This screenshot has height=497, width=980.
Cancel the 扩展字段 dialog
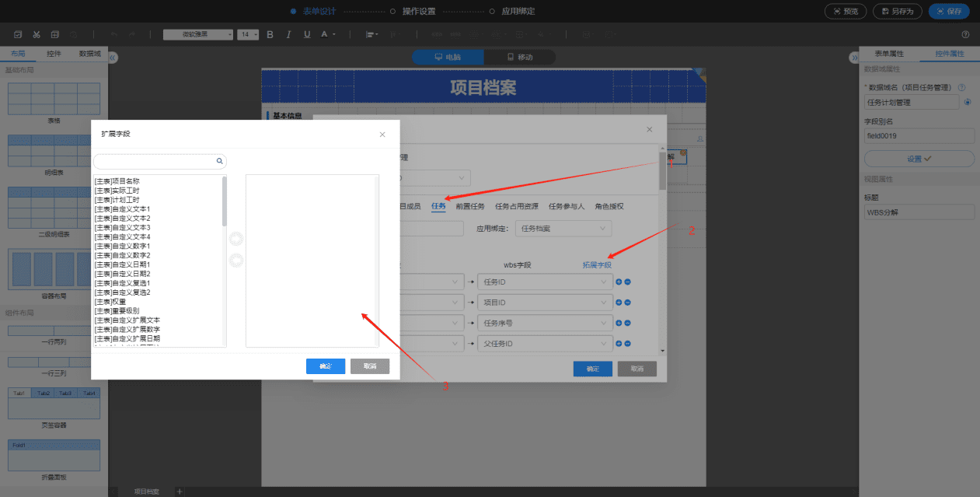pyautogui.click(x=370, y=366)
